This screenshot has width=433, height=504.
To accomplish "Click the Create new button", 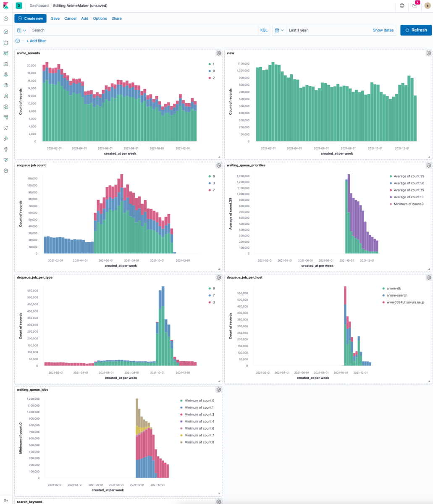I will pyautogui.click(x=30, y=18).
